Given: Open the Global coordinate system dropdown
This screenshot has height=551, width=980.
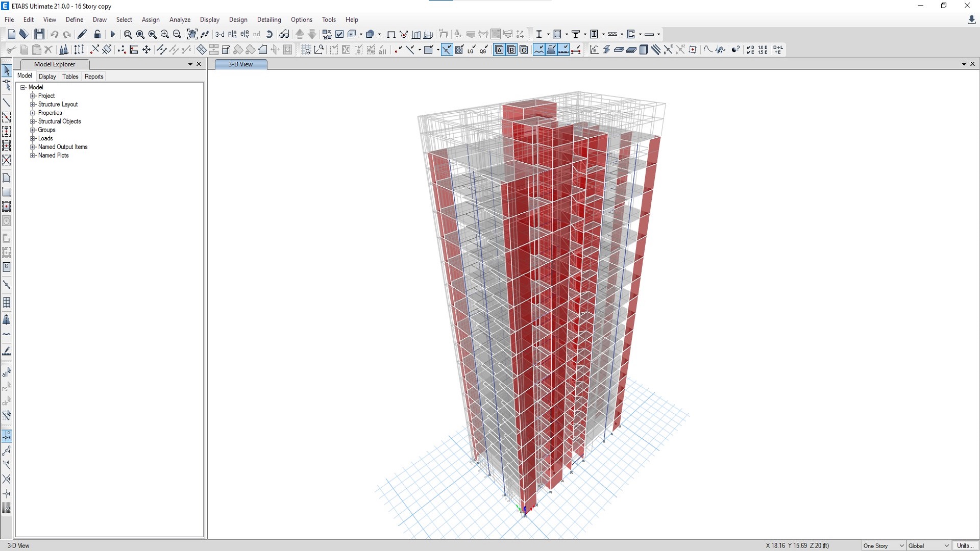Looking at the screenshot, I should 928,545.
